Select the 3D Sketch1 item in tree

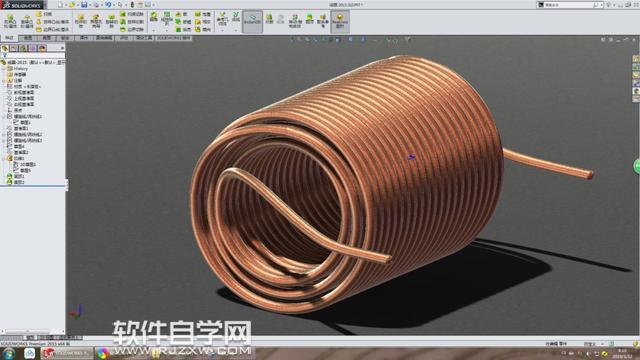click(x=24, y=164)
